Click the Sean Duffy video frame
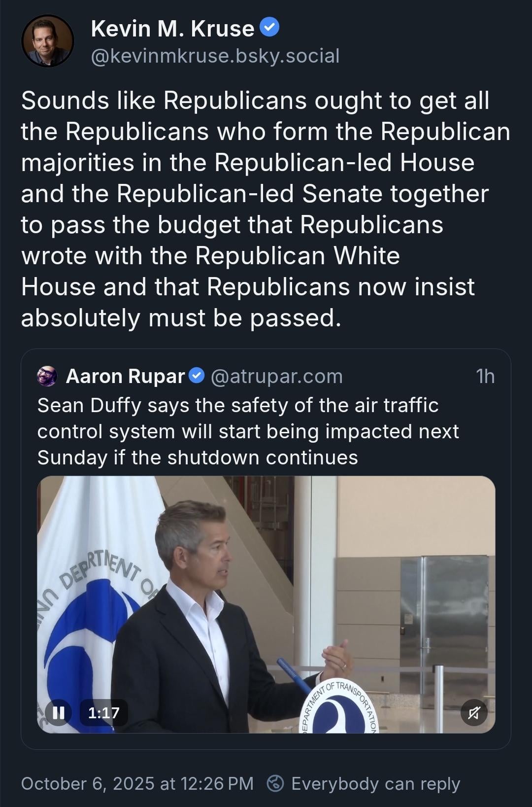Image resolution: width=532 pixels, height=807 pixels. pos(266,604)
